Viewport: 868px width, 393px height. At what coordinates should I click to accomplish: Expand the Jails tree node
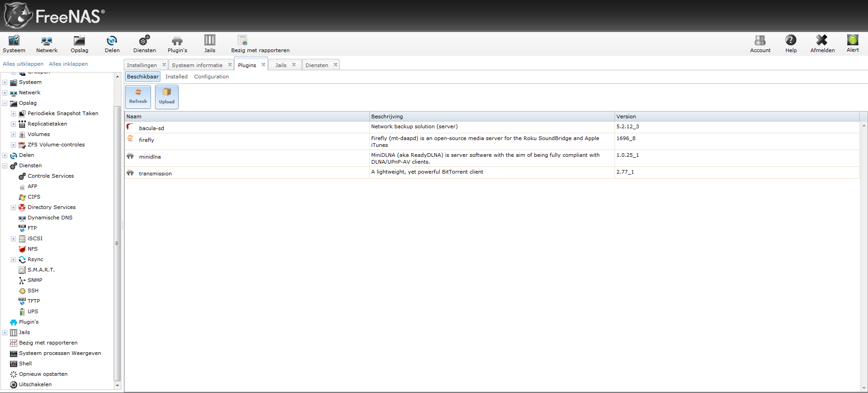(x=5, y=333)
